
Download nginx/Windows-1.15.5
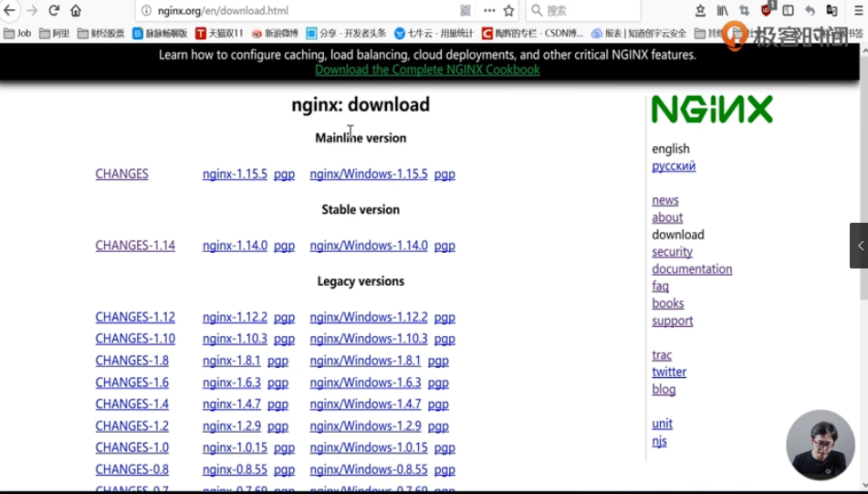pyautogui.click(x=369, y=173)
